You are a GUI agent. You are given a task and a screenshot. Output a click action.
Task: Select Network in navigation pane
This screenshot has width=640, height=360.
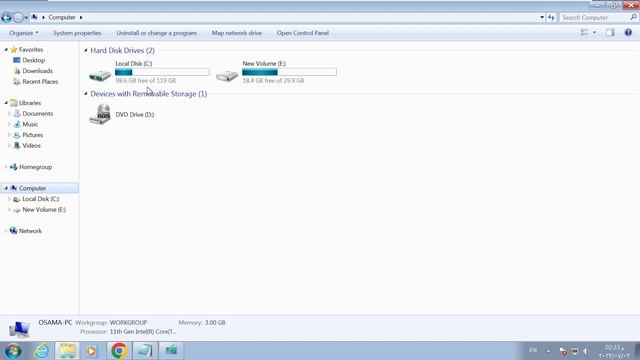[x=30, y=231]
